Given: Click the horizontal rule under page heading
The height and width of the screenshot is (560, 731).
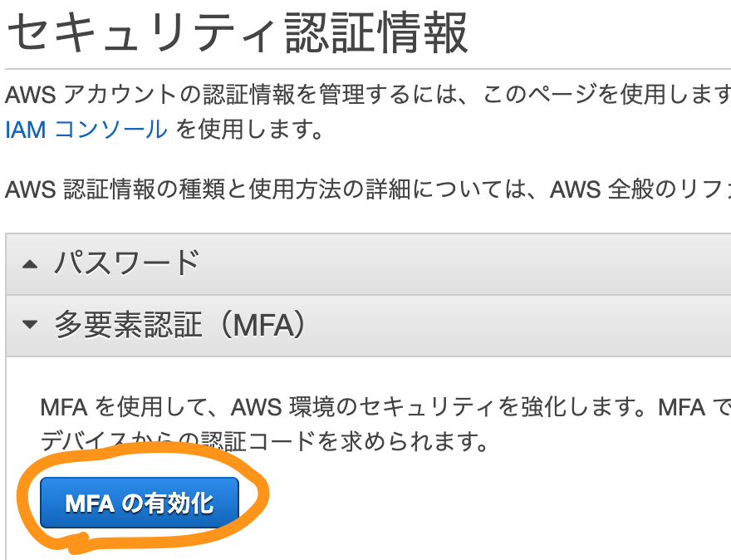Looking at the screenshot, I should pyautogui.click(x=368, y=69).
